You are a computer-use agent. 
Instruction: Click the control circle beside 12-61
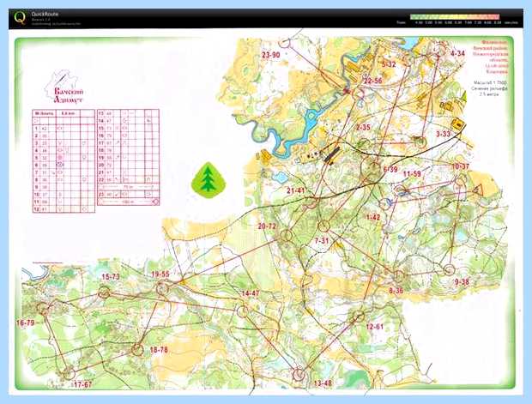pyautogui.click(x=359, y=317)
